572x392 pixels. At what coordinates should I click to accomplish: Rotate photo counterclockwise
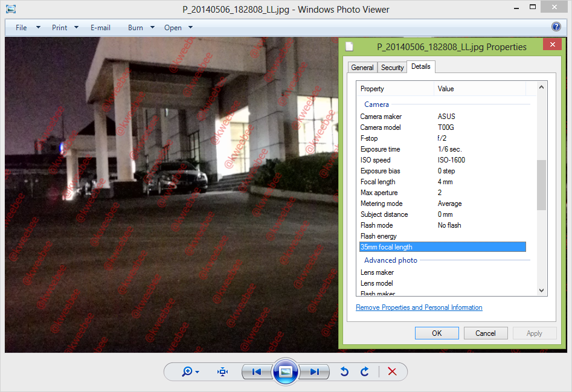[x=344, y=371]
